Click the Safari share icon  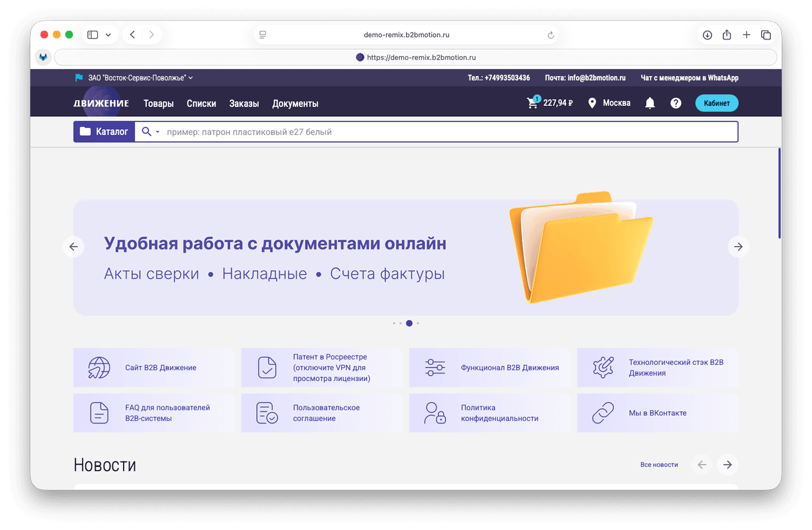(726, 34)
